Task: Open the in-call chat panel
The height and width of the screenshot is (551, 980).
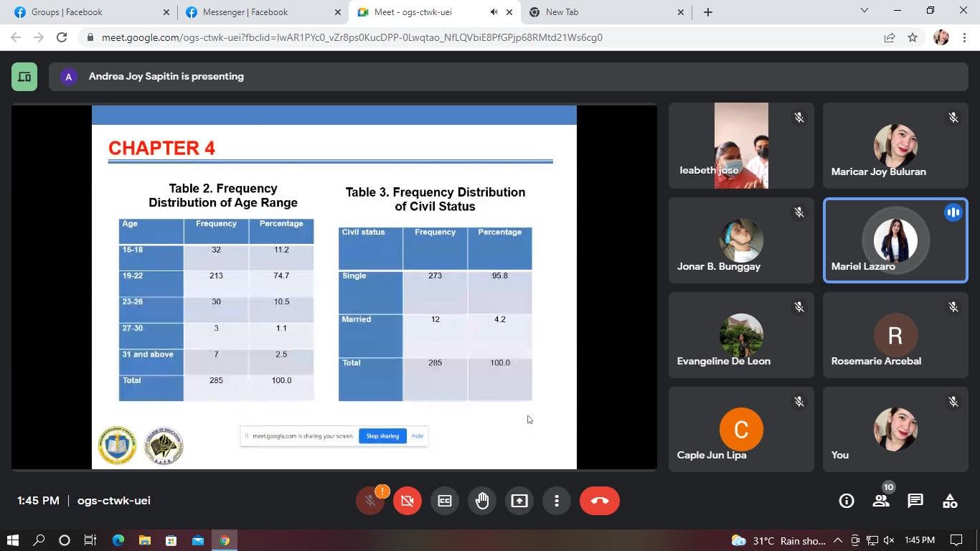Action: 915,501
